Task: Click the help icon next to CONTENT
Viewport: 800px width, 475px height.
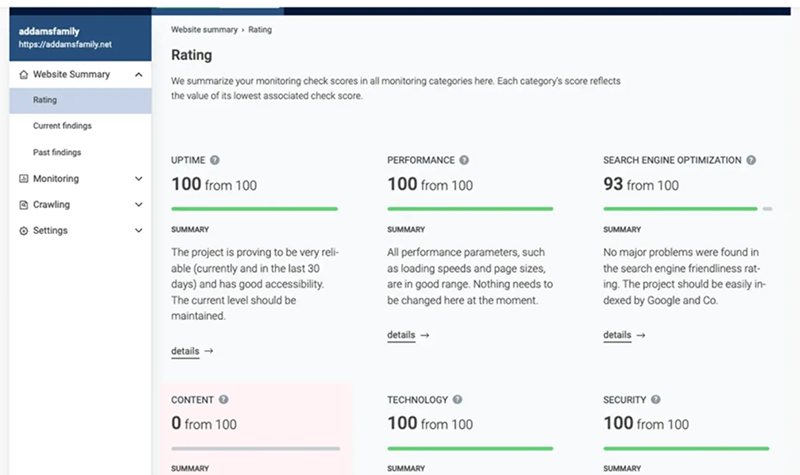Action: point(223,400)
